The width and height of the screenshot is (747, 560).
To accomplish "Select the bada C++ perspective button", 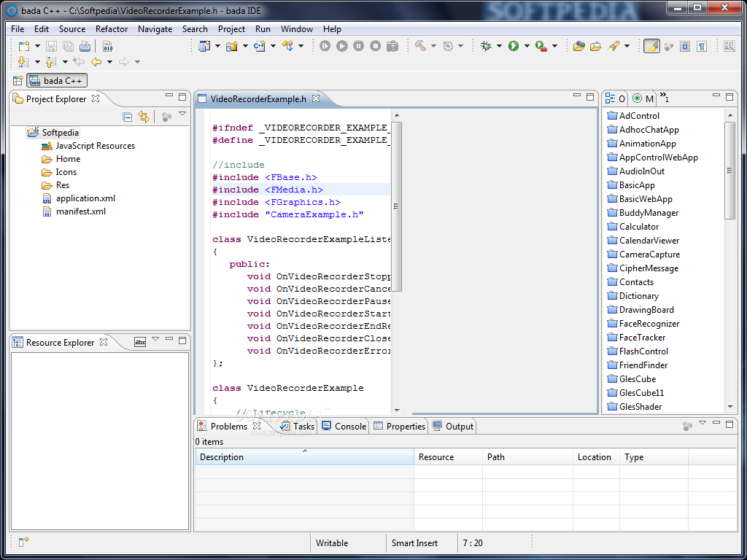I will [57, 81].
